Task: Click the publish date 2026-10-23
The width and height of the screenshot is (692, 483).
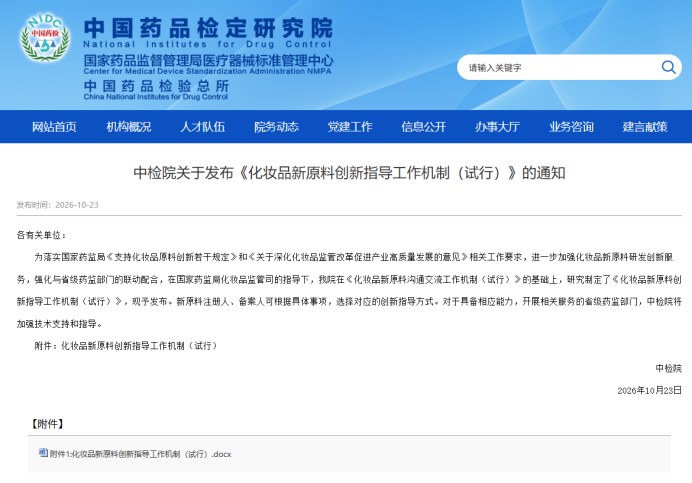Action: [x=77, y=205]
